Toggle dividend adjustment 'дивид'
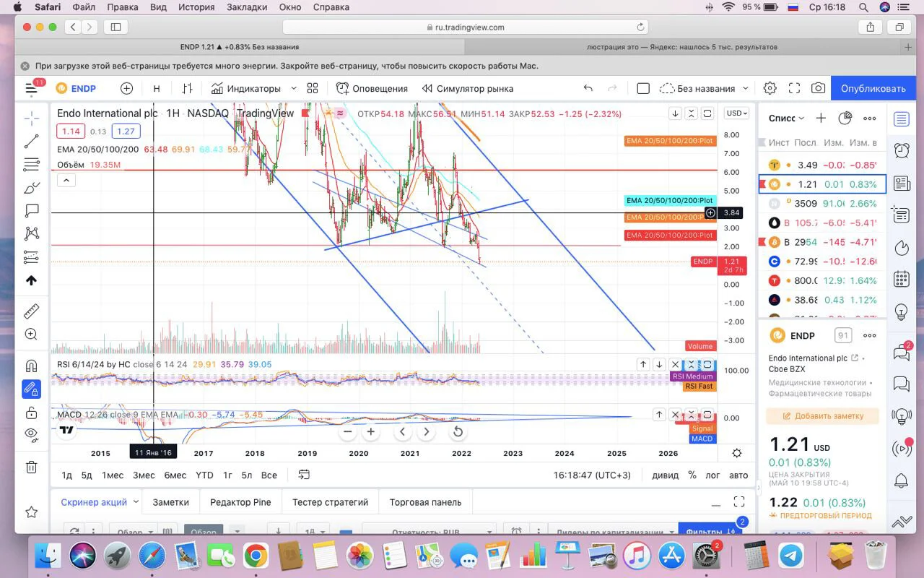The width and height of the screenshot is (924, 578). 665,475
